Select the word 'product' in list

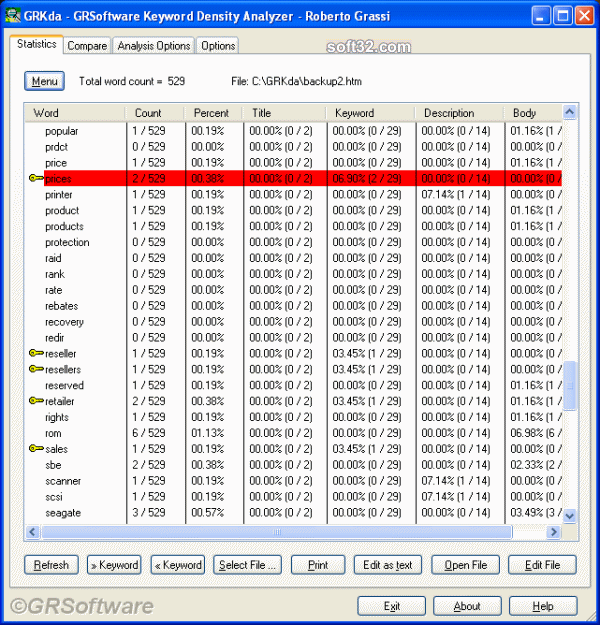62,210
